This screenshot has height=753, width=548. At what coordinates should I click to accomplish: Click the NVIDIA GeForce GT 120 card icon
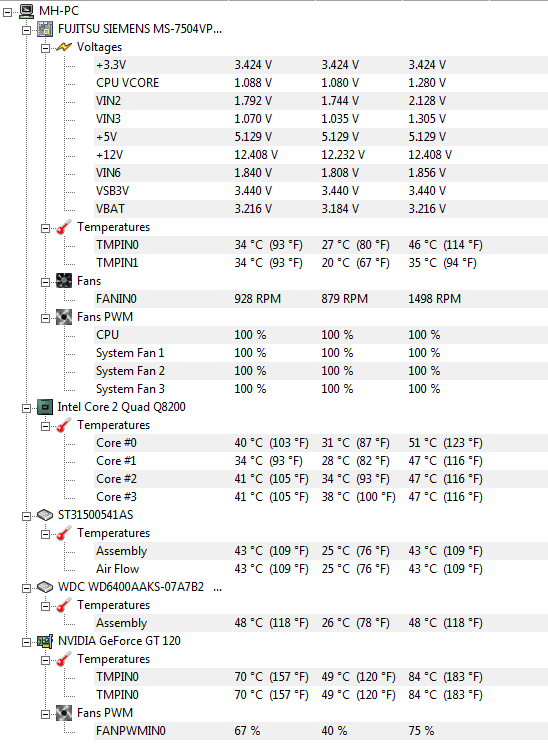(x=45, y=641)
